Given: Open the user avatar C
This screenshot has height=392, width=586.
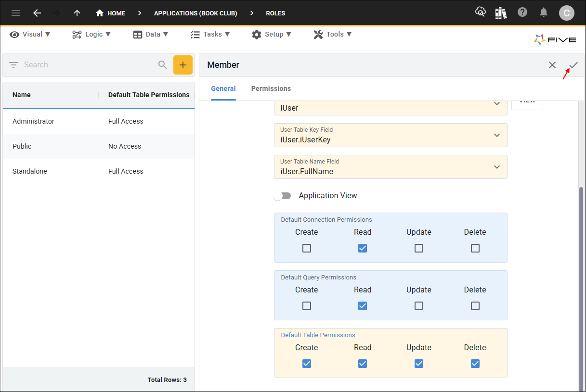Looking at the screenshot, I should coord(567,13).
